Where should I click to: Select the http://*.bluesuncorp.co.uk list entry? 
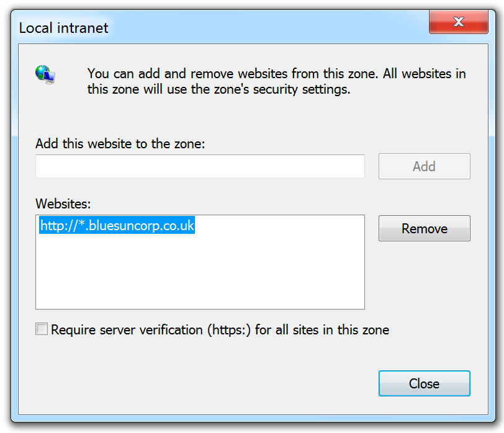click(x=117, y=225)
